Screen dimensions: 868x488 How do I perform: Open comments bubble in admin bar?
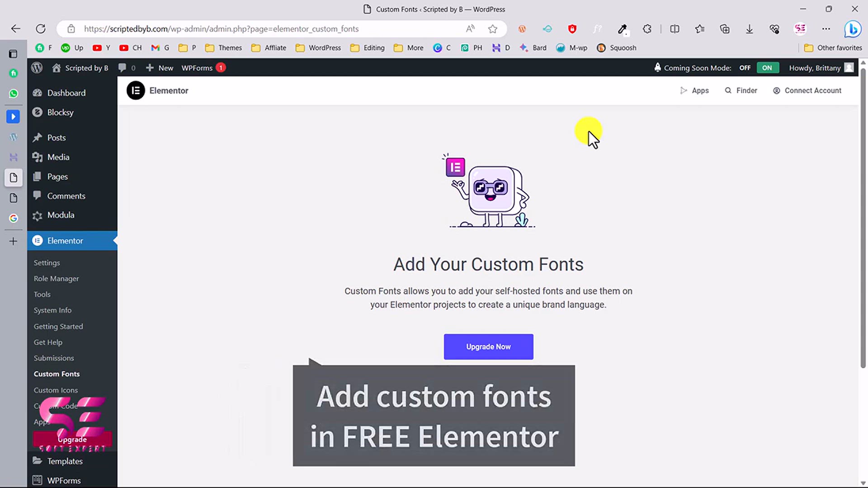127,68
